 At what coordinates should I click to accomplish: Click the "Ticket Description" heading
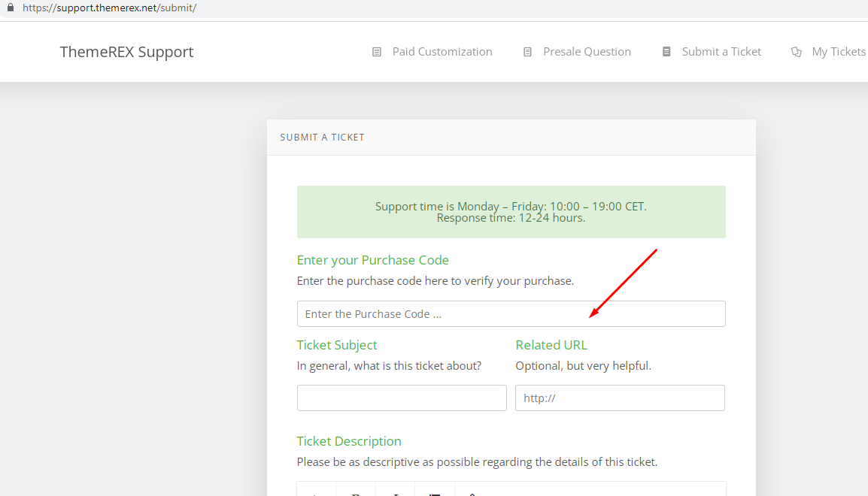coord(349,440)
